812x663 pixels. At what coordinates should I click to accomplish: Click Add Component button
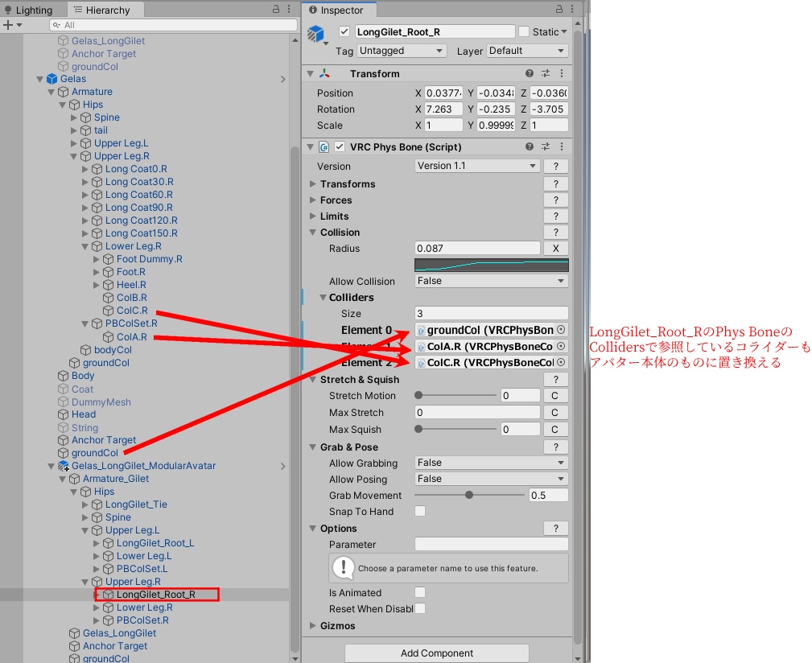436,653
